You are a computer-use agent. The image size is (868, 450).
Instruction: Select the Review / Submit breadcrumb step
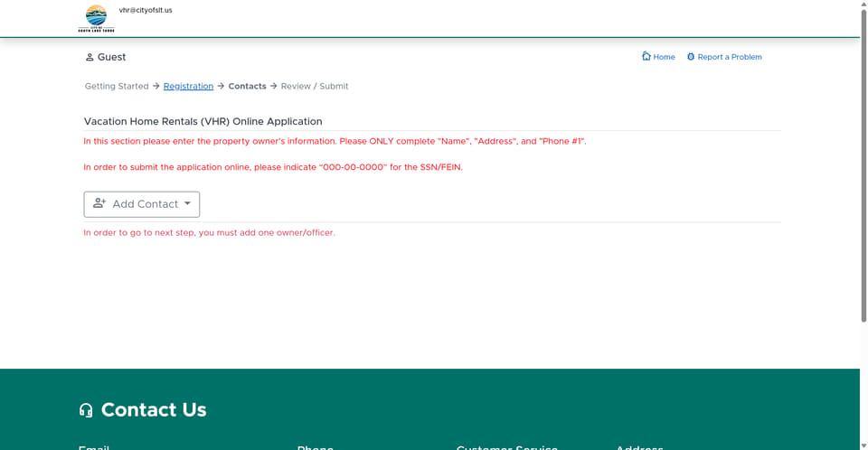click(315, 87)
